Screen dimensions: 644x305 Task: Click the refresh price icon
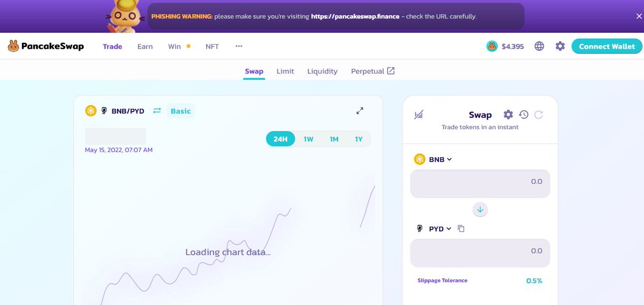click(x=539, y=115)
